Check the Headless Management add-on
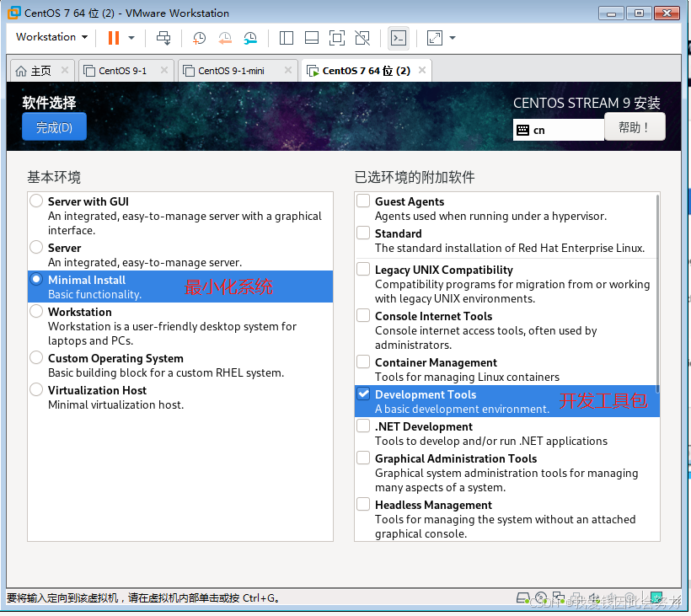The width and height of the screenshot is (691, 616). 363,504
